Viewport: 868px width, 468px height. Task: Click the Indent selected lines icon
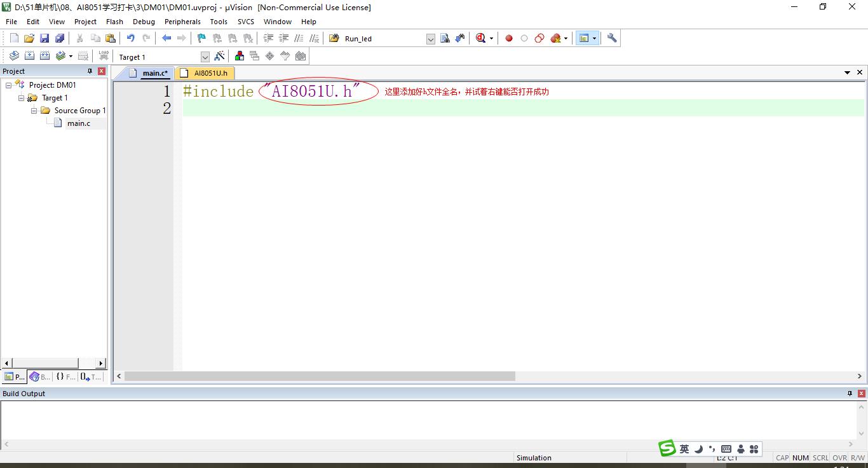coord(268,38)
